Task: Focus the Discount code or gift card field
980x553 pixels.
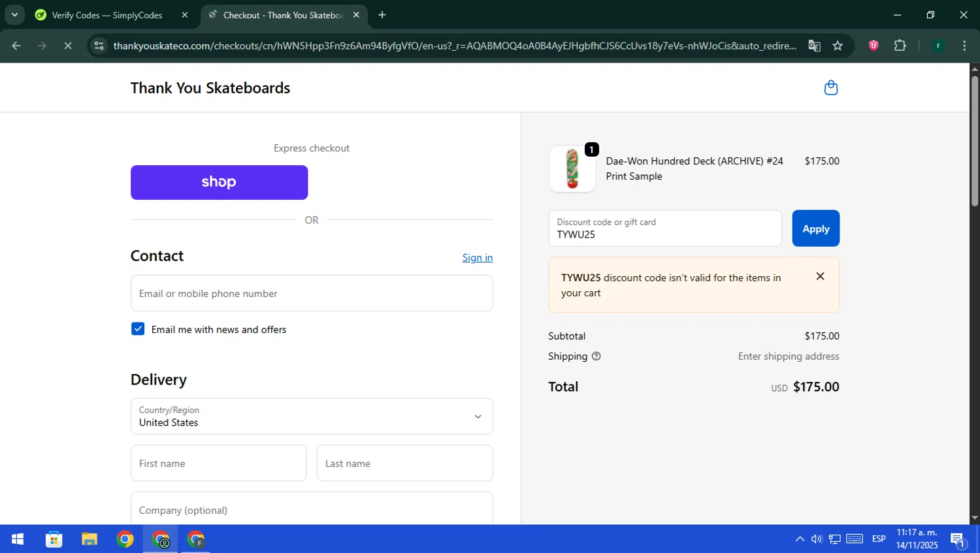Action: [665, 229]
